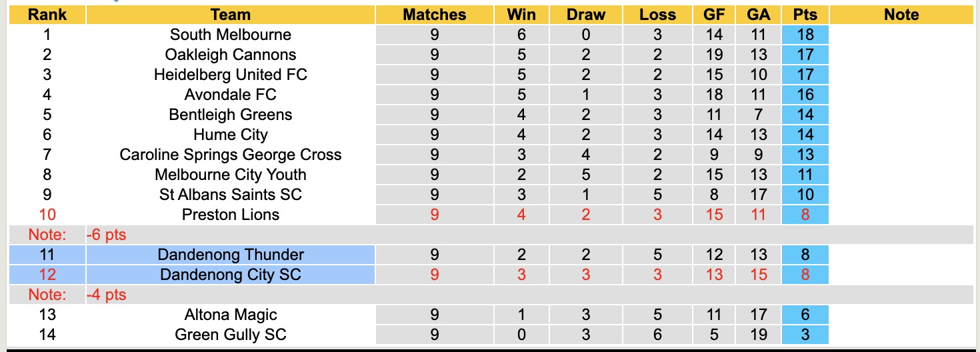Image resolution: width=980 pixels, height=352 pixels.
Task: Open the Green Gully SC team
Action: click(230, 335)
